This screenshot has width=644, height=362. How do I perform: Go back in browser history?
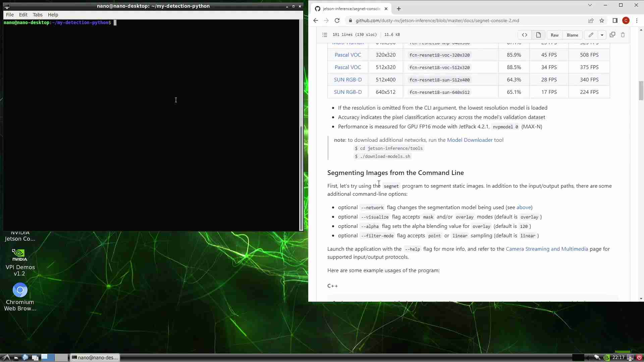pos(316,20)
